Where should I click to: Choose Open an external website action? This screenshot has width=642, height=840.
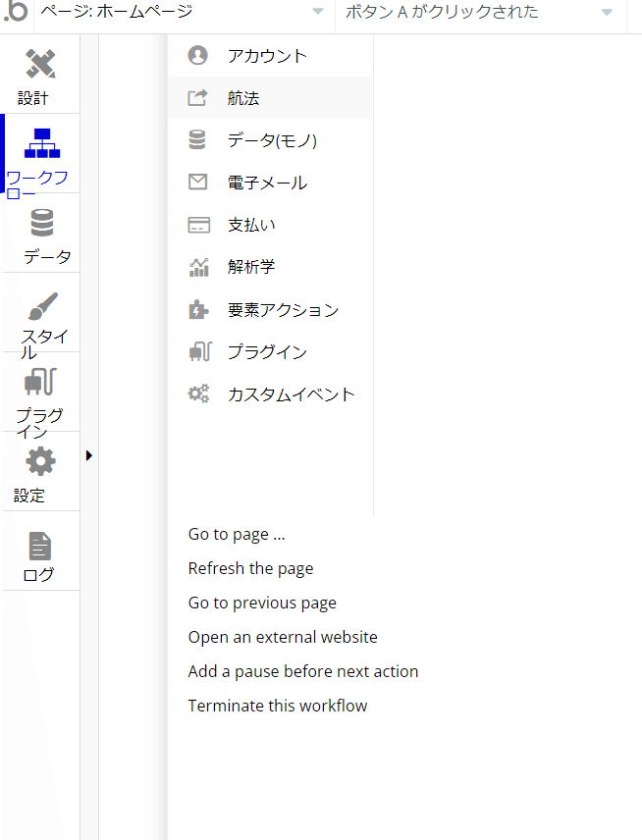[x=283, y=638]
